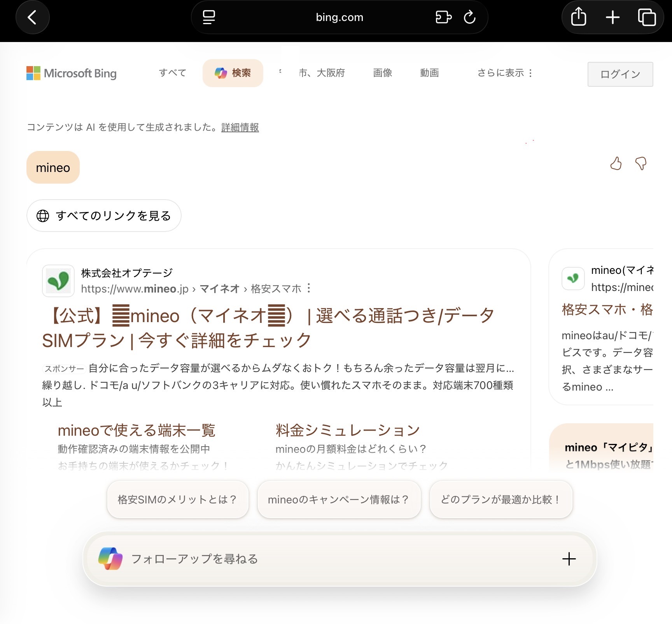Open the reader view icon in address bar
Image resolution: width=672 pixels, height=624 pixels.
click(209, 18)
